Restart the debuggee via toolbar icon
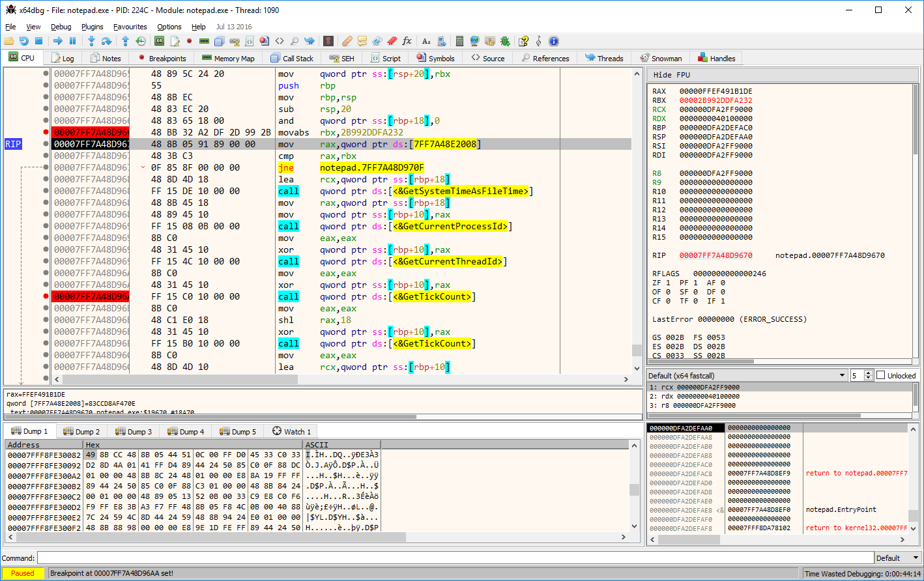The height and width of the screenshot is (581, 924). [x=24, y=41]
